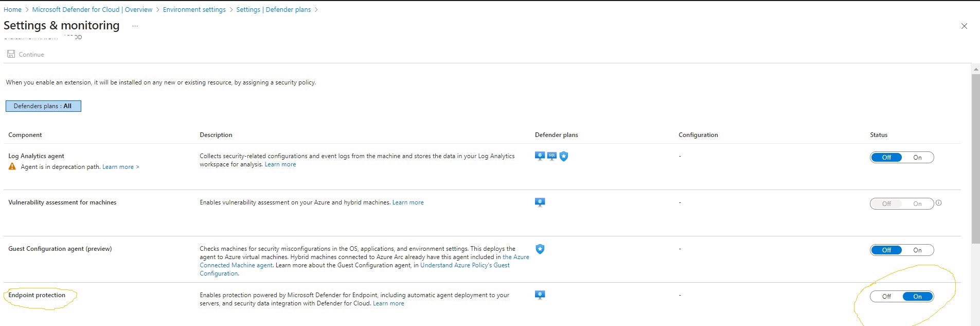Click the shield plan icon in Log Analytics row

pos(564,156)
